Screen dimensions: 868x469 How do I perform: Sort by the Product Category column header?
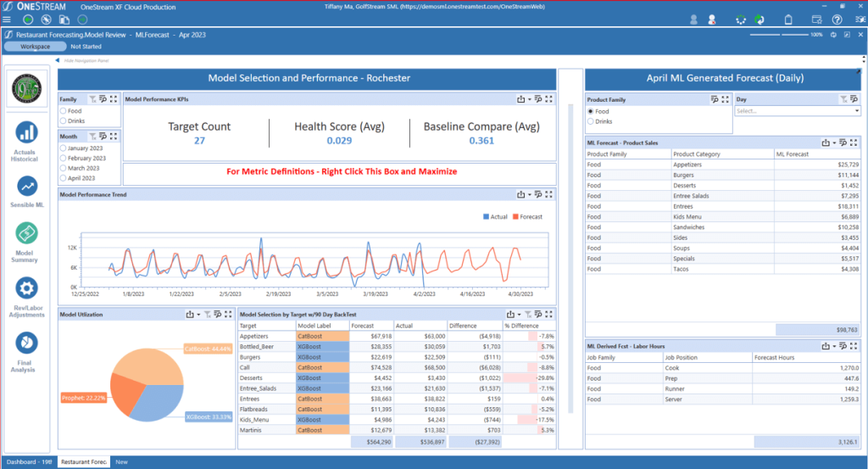[x=722, y=154]
